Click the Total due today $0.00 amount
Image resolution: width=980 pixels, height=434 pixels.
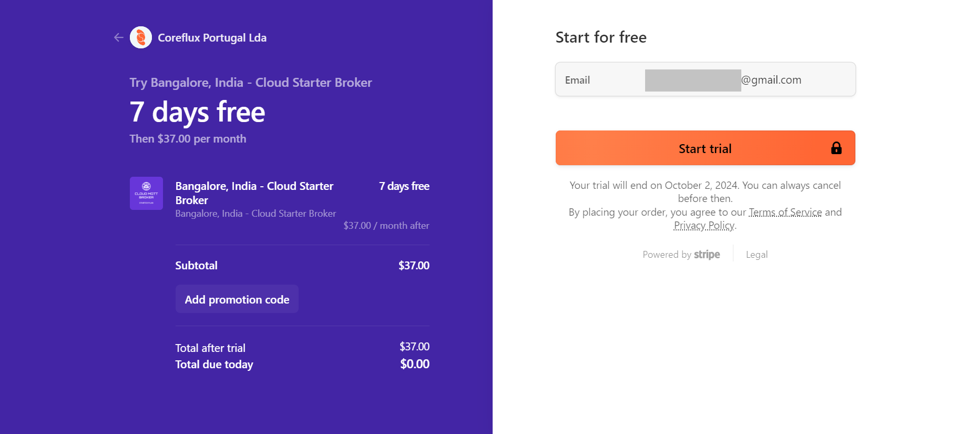click(x=415, y=364)
